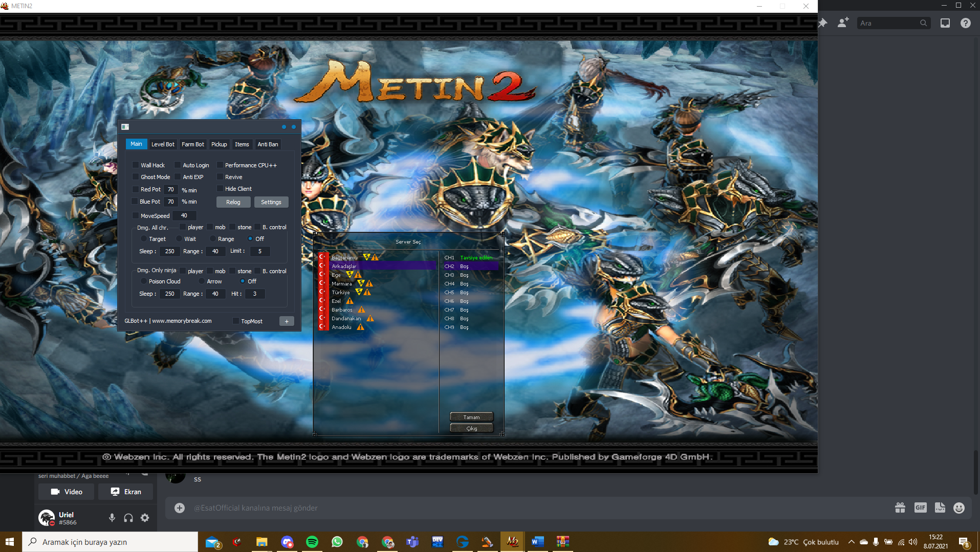Enable the Wall Hack checkbox

tap(136, 165)
